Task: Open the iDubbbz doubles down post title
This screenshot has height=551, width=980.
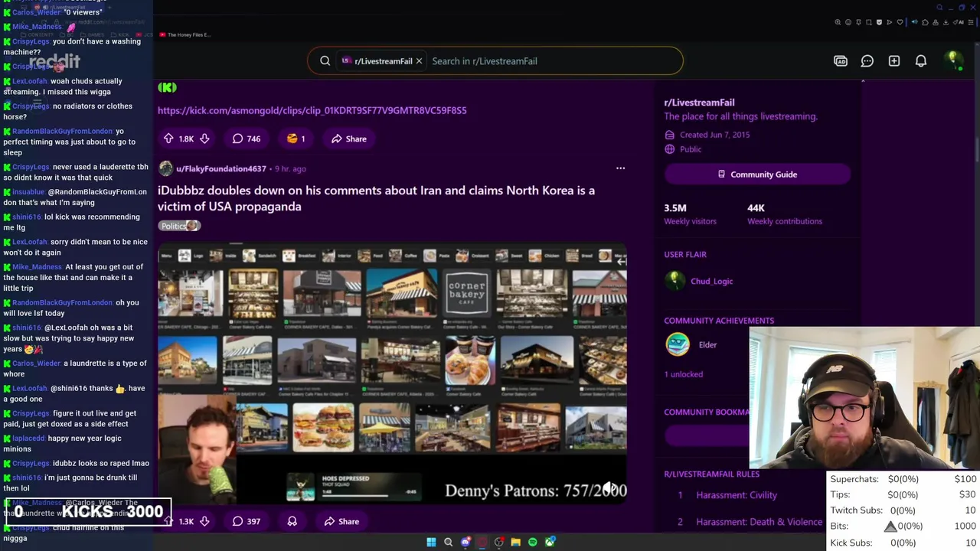Action: [x=376, y=198]
